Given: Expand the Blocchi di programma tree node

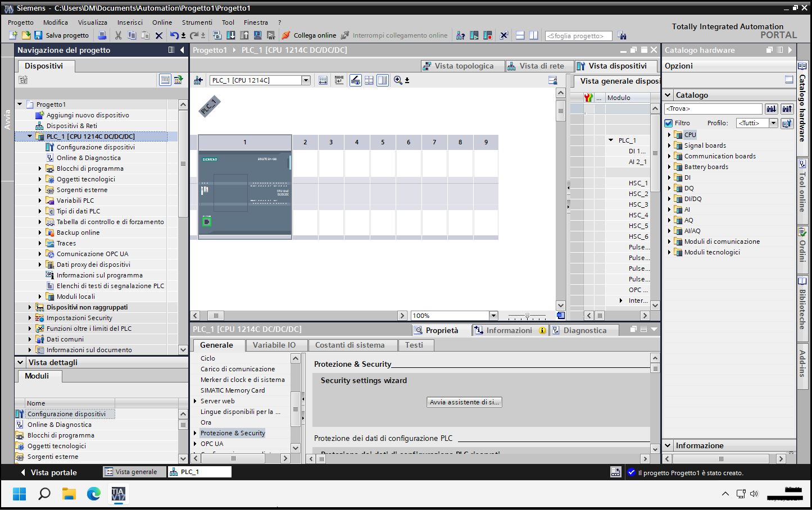Looking at the screenshot, I should tap(40, 169).
